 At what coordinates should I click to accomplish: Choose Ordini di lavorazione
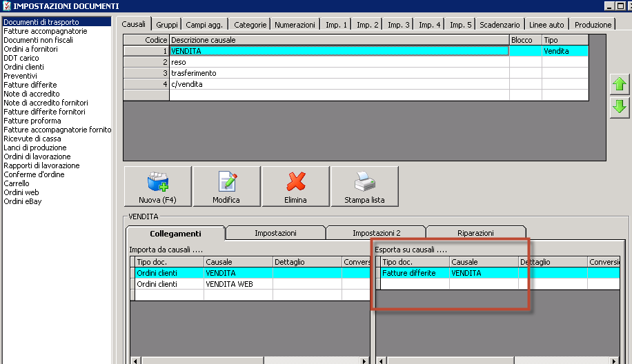pos(57,156)
